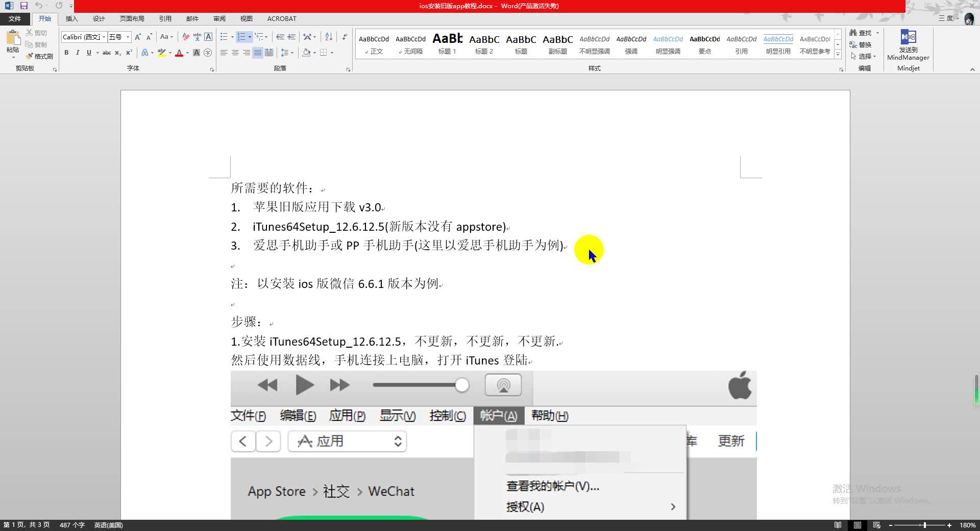The width and height of the screenshot is (980, 531).
Task: Click the zoom in plus icon
Action: [949, 525]
